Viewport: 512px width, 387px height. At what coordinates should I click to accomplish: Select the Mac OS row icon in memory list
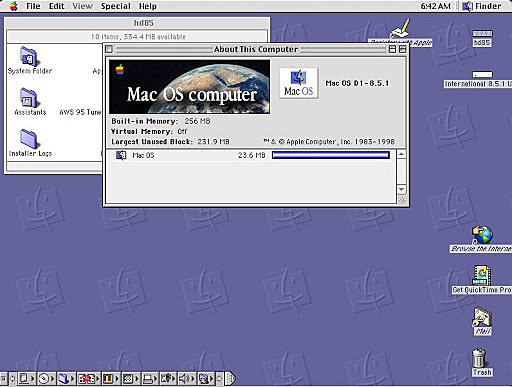(x=121, y=155)
